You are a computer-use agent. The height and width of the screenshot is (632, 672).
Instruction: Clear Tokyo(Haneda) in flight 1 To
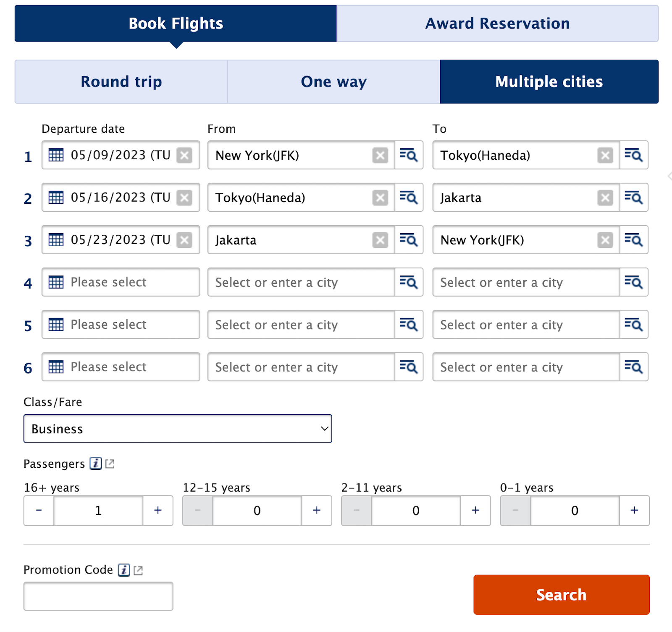point(605,155)
